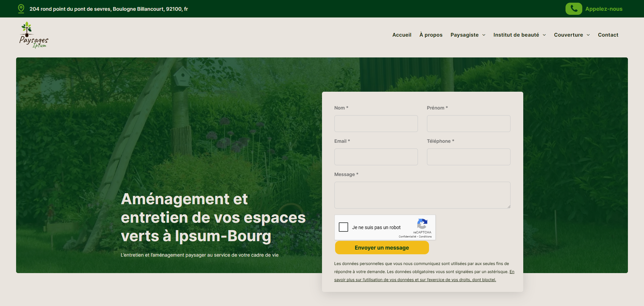
Task: Click the location pin icon
Action: [21, 9]
